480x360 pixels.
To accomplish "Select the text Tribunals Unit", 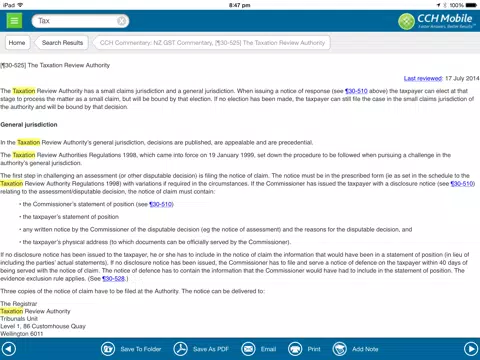I will tap(19, 319).
